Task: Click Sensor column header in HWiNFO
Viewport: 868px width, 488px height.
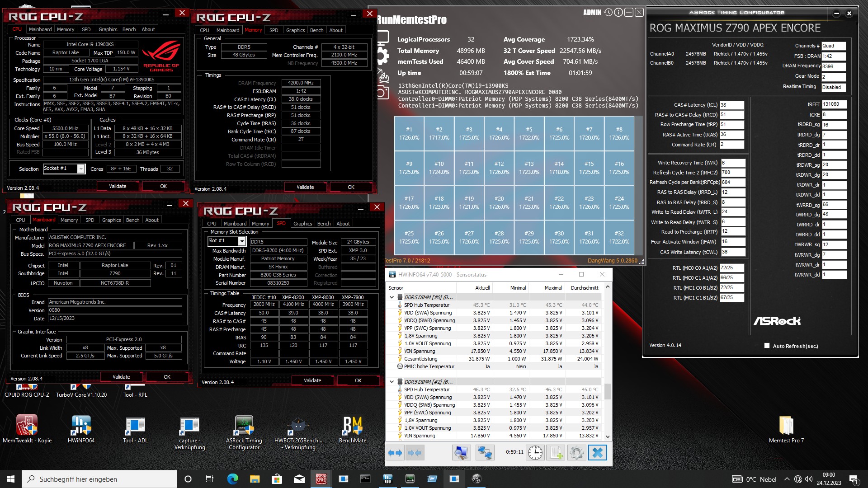Action: (421, 288)
